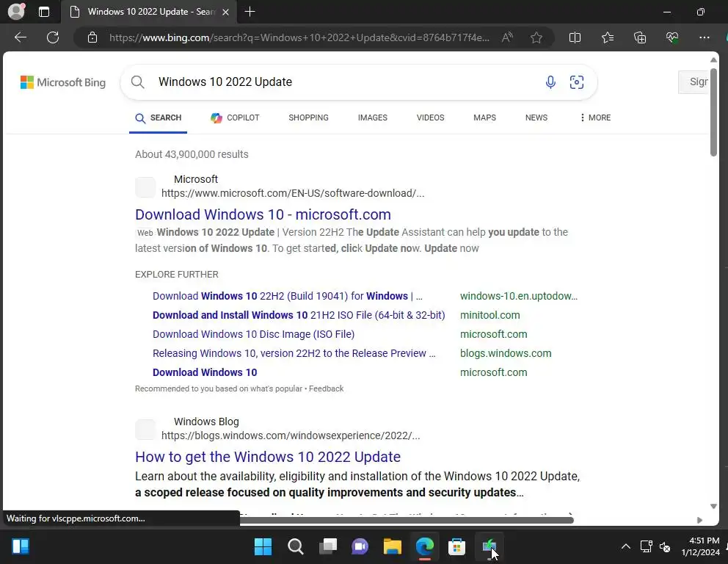
Task: Click the scroll up arrow
Action: click(713, 60)
